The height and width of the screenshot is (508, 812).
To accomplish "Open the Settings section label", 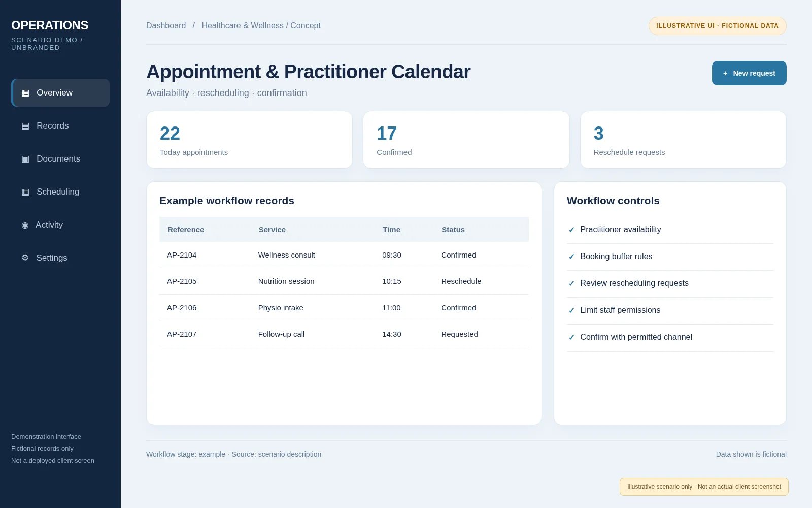I will (52, 258).
